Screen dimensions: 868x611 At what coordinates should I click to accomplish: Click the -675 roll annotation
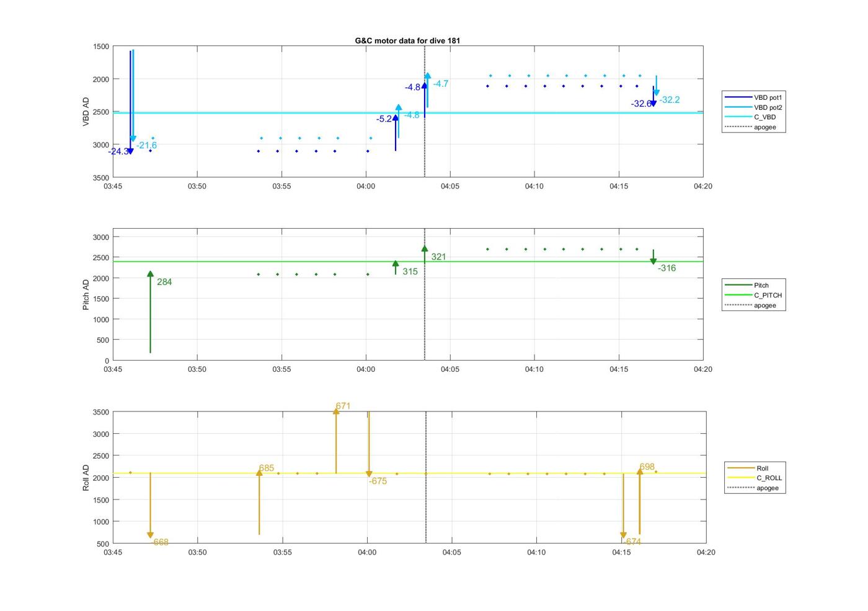click(378, 481)
